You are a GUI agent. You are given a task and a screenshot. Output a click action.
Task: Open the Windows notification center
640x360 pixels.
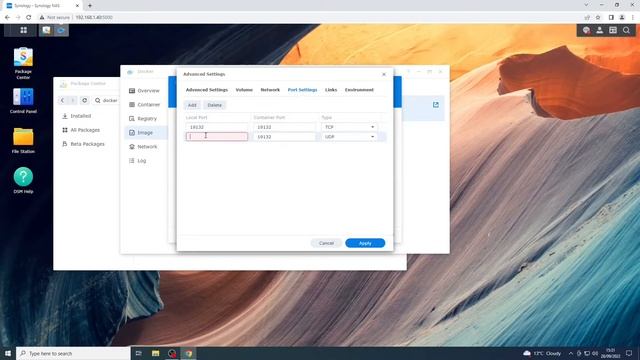click(x=629, y=353)
